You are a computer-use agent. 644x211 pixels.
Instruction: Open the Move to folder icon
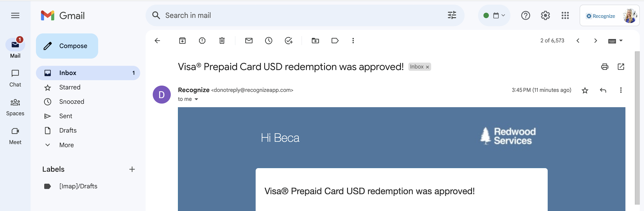pos(315,41)
